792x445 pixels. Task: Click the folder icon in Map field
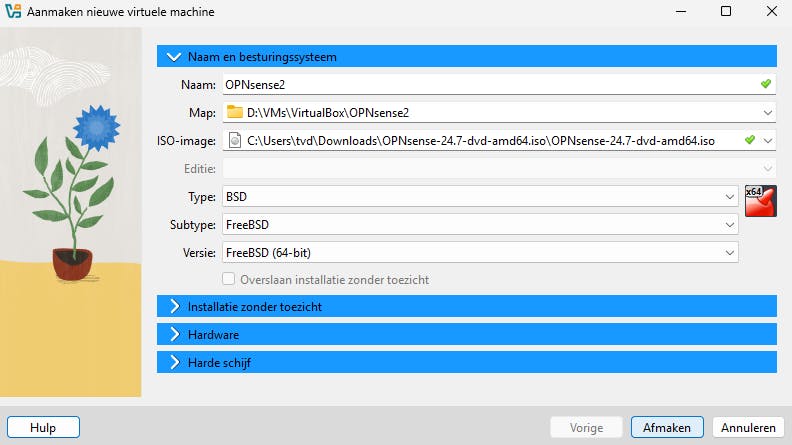234,112
